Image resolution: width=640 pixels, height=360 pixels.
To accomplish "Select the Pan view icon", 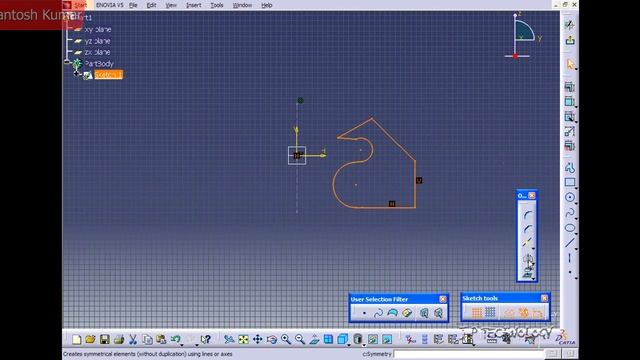I will (x=258, y=340).
